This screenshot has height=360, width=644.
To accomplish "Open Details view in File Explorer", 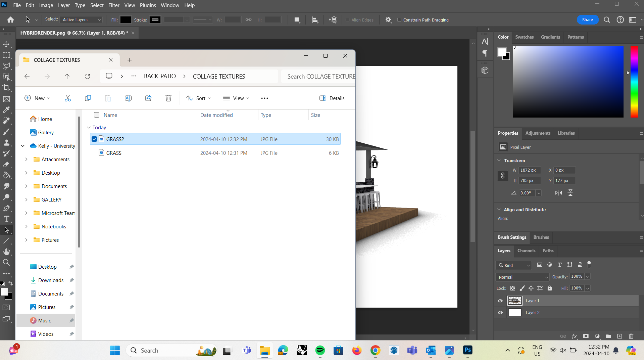I will point(332,98).
